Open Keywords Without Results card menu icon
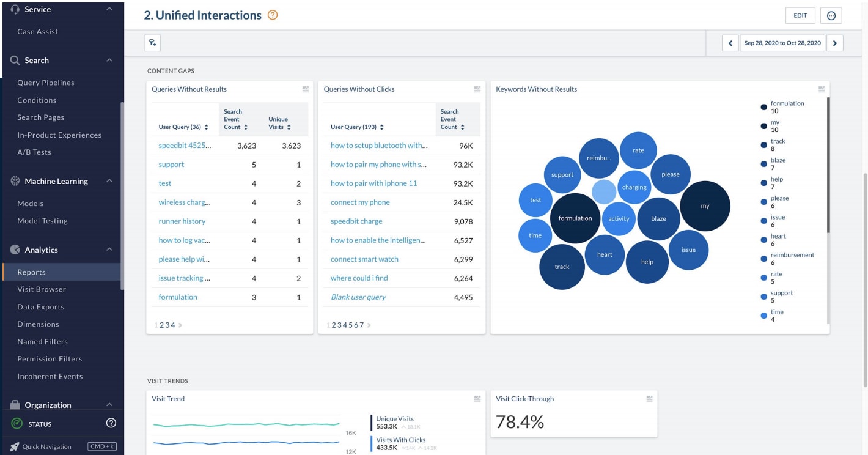The image size is (868, 455). coord(822,89)
